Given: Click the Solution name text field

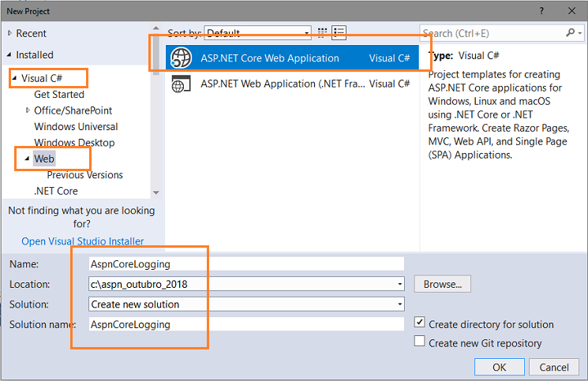Looking at the screenshot, I should click(x=246, y=324).
